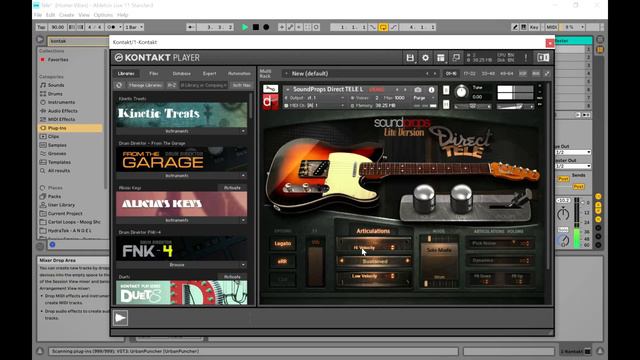
Task: Switch to Kontakt Libraries tab
Action: (x=126, y=73)
